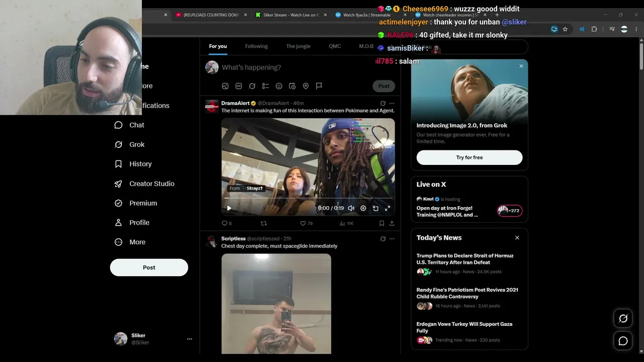Viewport: 644px width, 362px height.
Task: Generate with Grok in the composer
Action: [x=252, y=86]
